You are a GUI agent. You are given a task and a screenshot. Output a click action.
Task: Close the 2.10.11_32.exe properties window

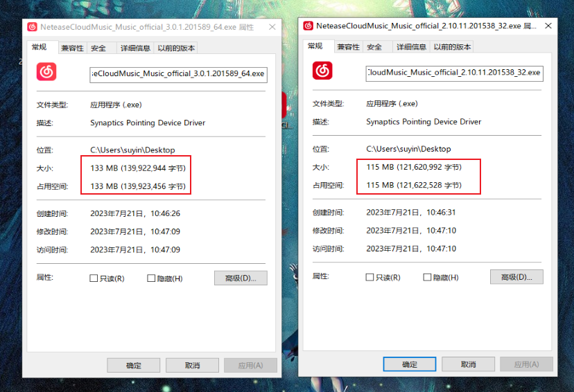pyautogui.click(x=548, y=26)
